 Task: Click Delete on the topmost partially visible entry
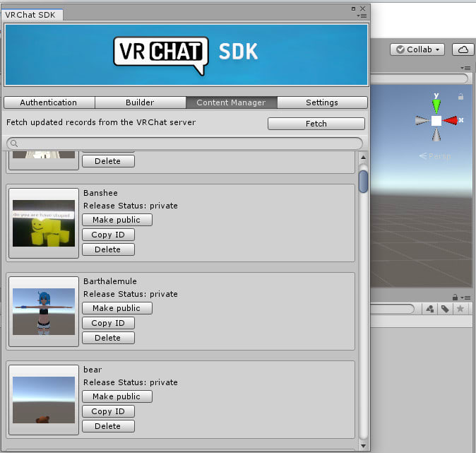coord(108,161)
